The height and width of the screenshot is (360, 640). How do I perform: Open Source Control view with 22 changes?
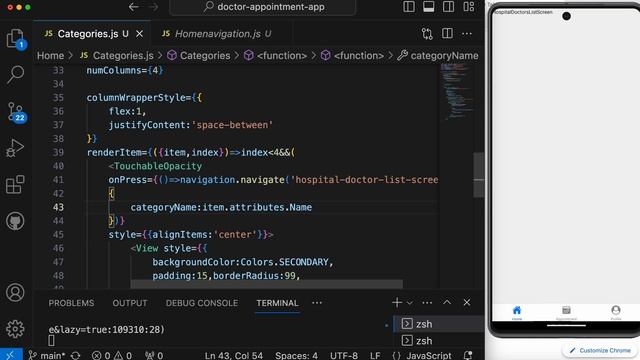(x=16, y=112)
